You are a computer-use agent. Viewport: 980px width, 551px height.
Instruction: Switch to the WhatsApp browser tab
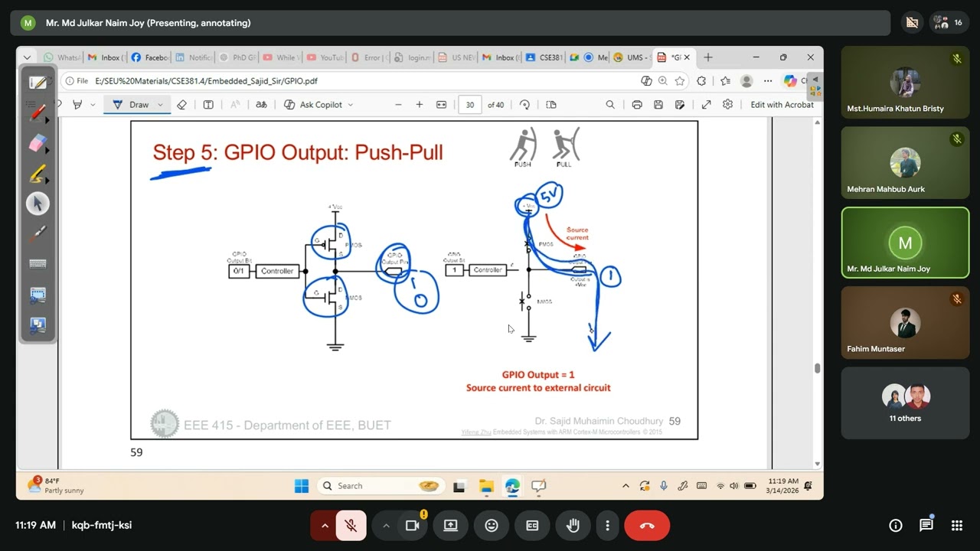coord(62,57)
